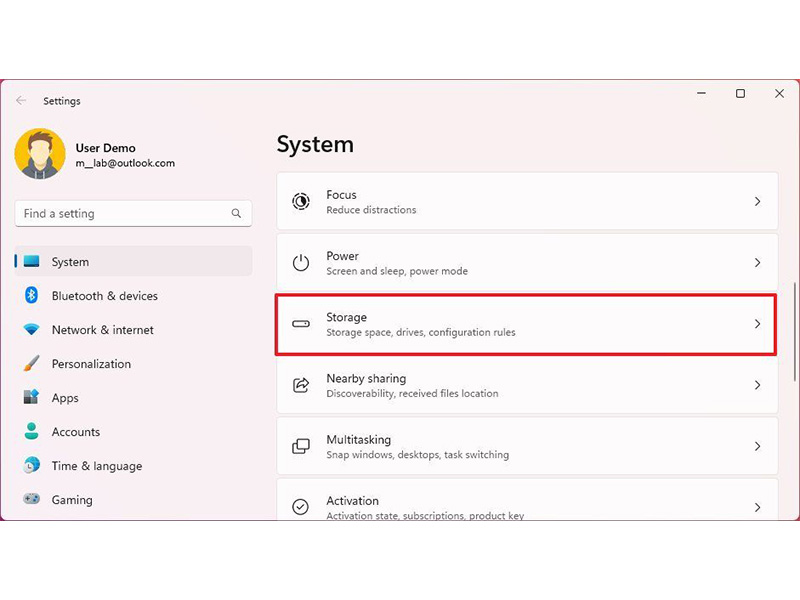800x600 pixels.
Task: Open the Activation settings title
Action: click(353, 501)
